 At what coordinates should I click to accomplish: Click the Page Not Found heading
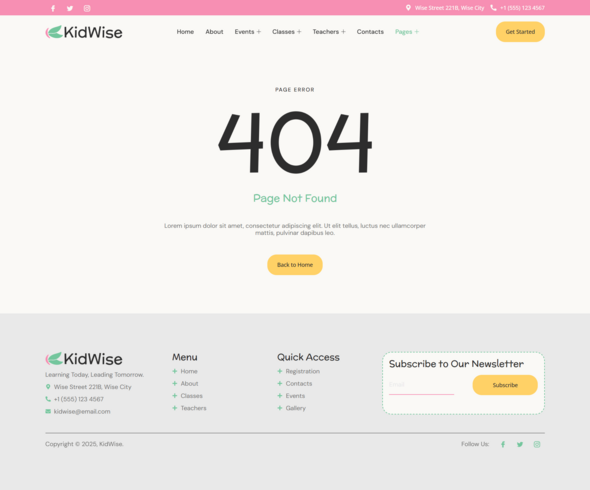coord(295,198)
